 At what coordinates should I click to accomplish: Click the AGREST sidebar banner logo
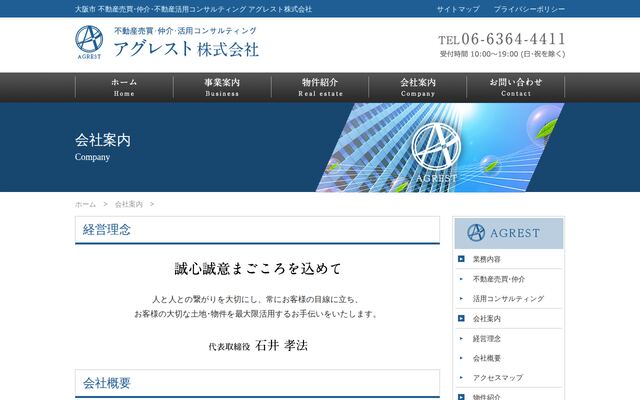click(x=509, y=233)
